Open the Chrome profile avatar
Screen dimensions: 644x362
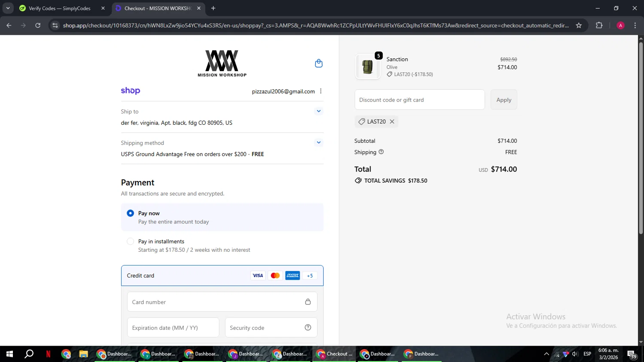pyautogui.click(x=620, y=25)
